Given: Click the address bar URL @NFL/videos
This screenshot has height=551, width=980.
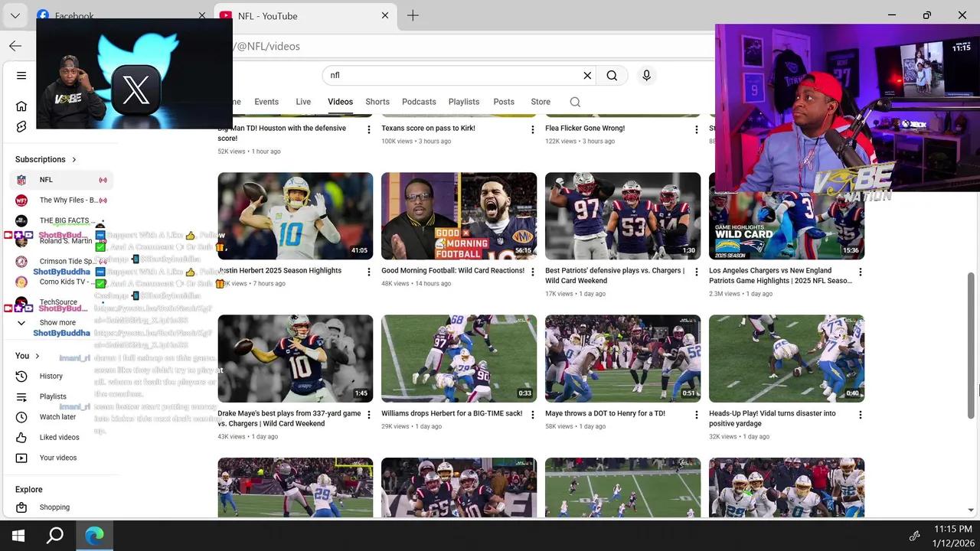Looking at the screenshot, I should click(266, 46).
